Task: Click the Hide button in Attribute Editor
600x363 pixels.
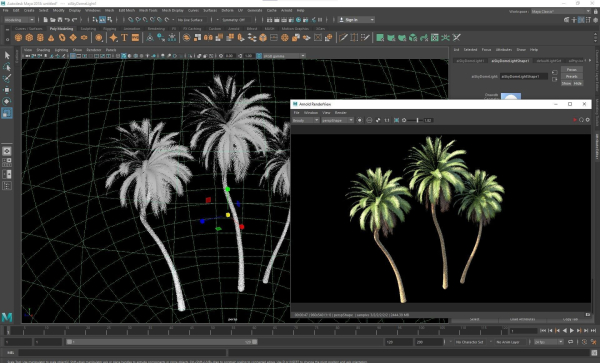Action: click(x=577, y=83)
